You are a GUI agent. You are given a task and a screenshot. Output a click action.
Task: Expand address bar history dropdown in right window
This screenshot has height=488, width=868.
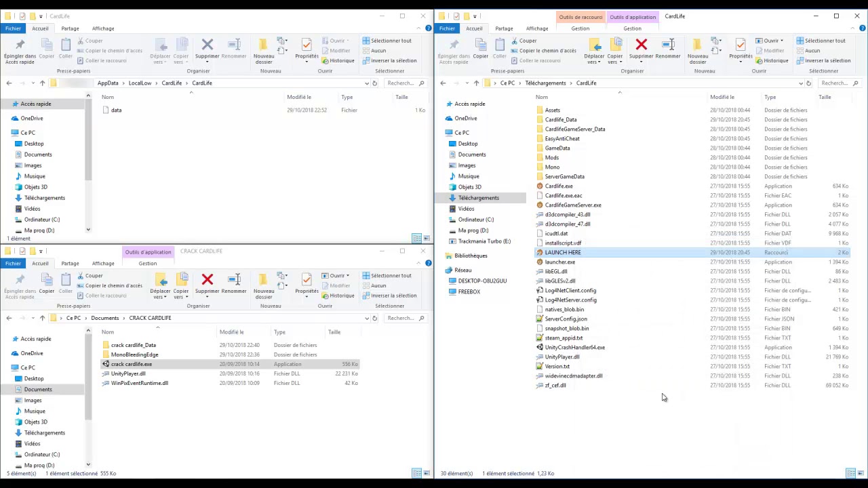(801, 83)
